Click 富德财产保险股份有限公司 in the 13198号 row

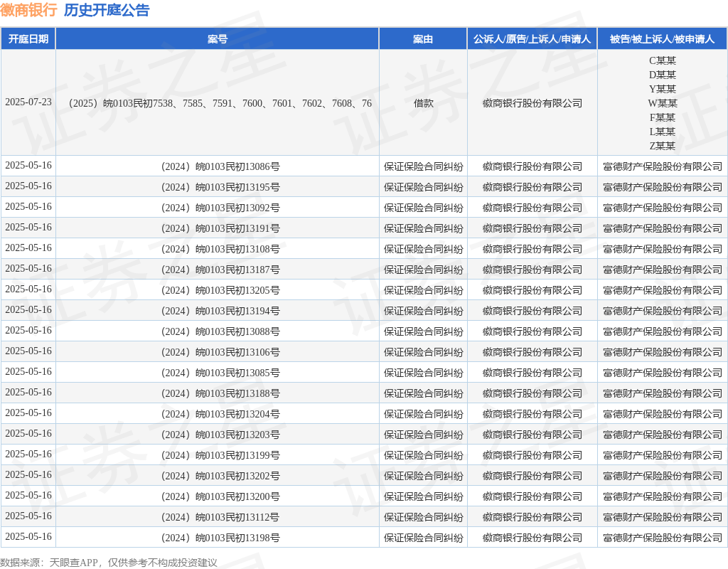click(x=663, y=538)
